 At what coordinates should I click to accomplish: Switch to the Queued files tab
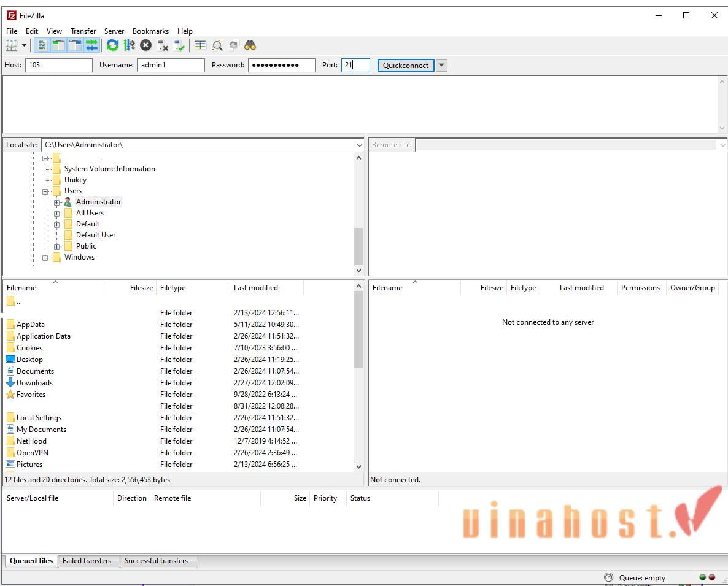pyautogui.click(x=31, y=561)
